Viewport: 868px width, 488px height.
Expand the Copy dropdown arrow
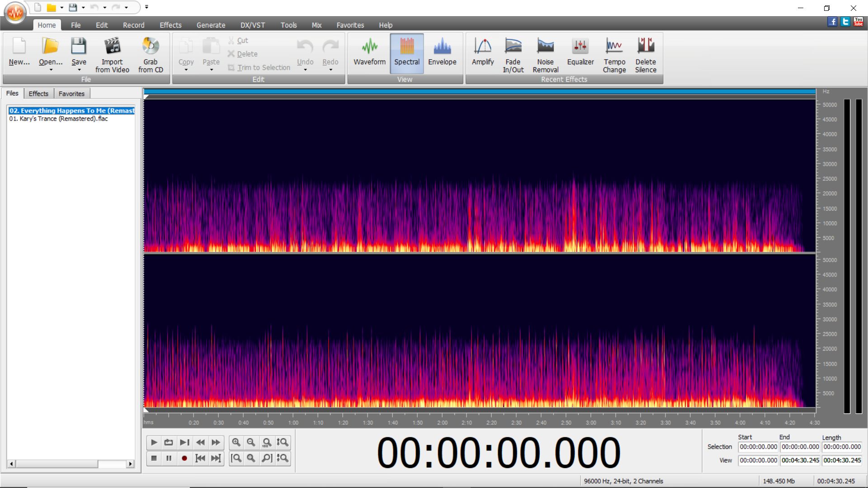[186, 70]
